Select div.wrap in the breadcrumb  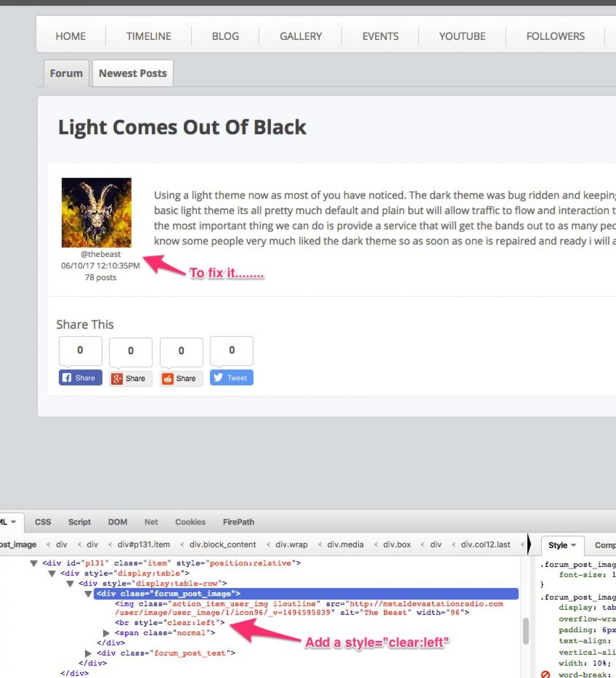[x=291, y=545]
